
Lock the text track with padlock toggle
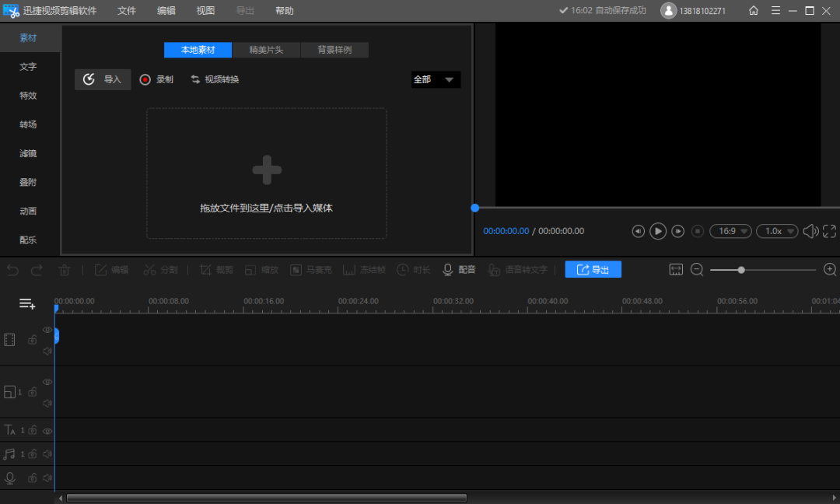[32, 429]
